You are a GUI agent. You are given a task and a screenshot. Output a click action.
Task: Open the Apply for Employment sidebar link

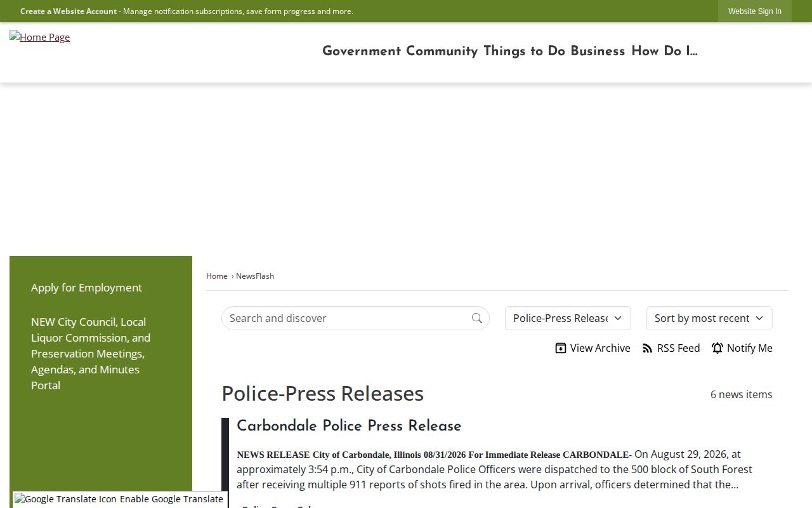click(x=86, y=288)
